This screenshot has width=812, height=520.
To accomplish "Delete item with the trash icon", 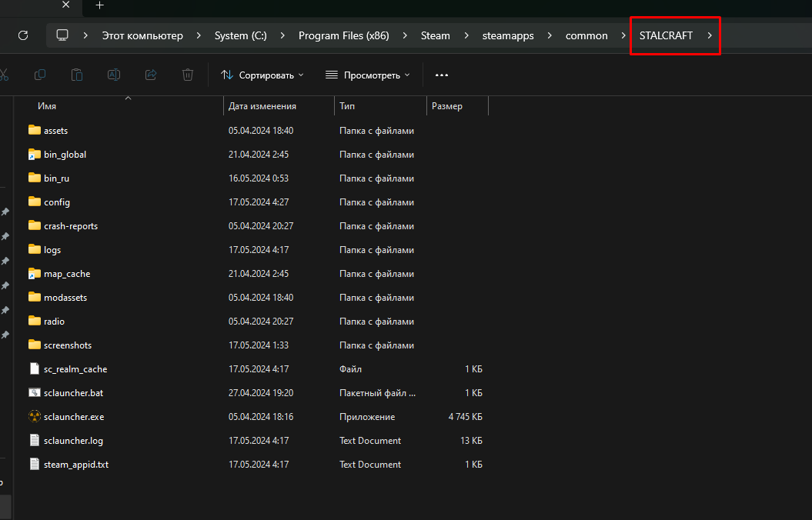I will tap(188, 75).
